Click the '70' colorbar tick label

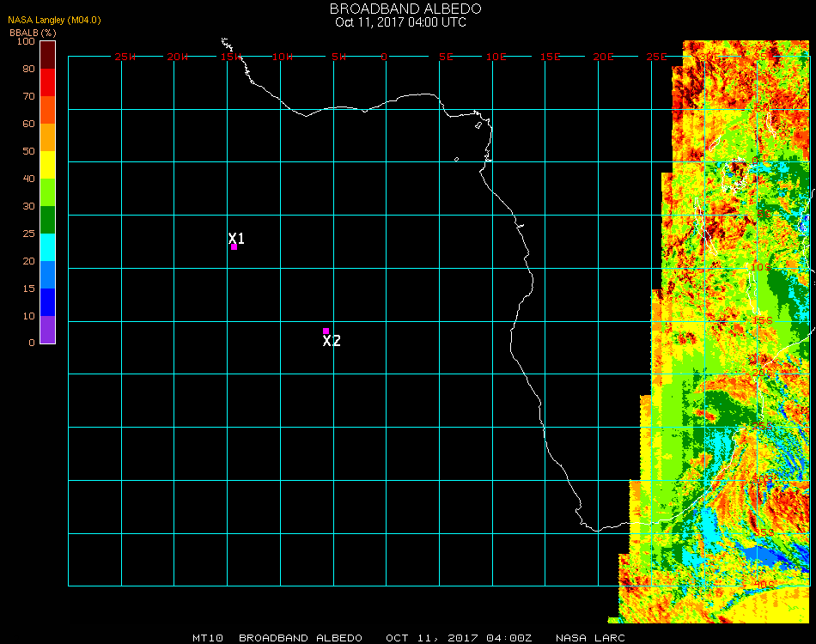click(28, 96)
